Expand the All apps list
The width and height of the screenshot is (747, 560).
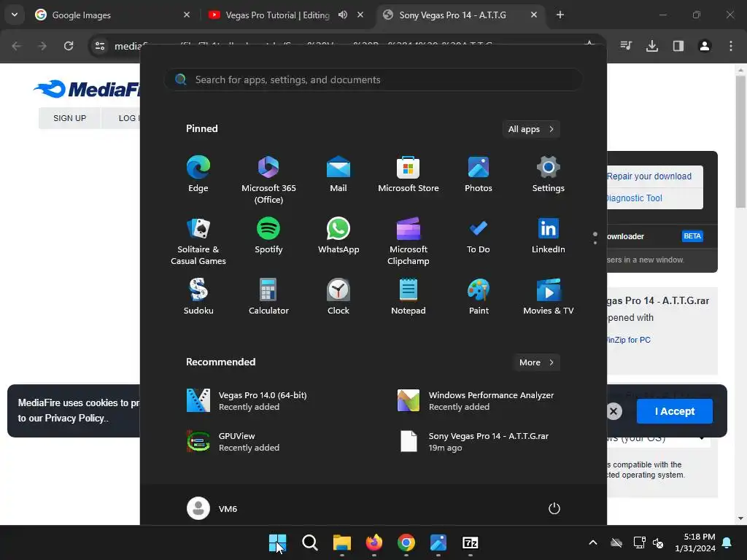tap(531, 129)
